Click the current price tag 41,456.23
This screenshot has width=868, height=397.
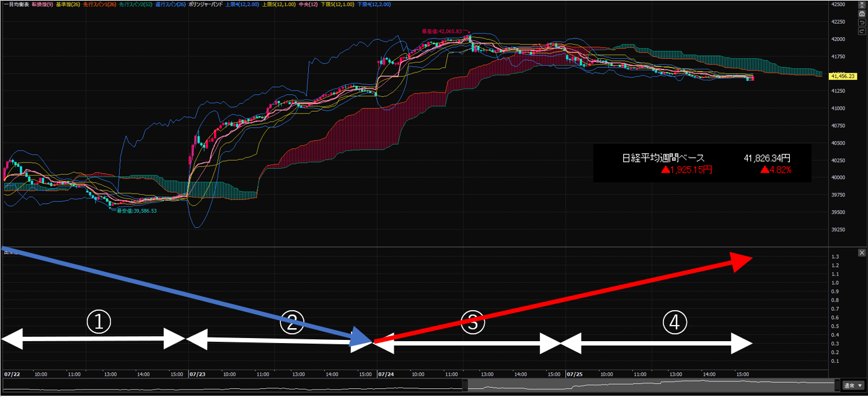coord(843,76)
